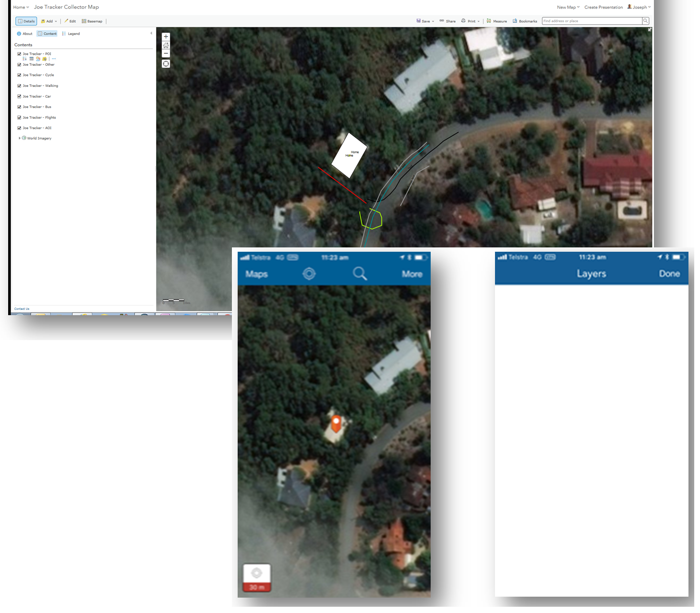The height and width of the screenshot is (613, 700).
Task: Click the World Imagery layer name
Action: pos(39,138)
